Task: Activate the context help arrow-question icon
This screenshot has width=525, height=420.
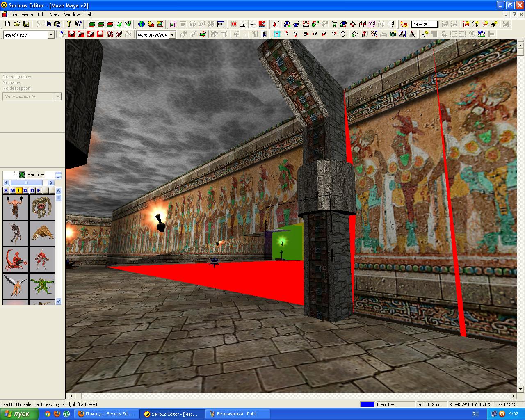Action: (x=78, y=24)
